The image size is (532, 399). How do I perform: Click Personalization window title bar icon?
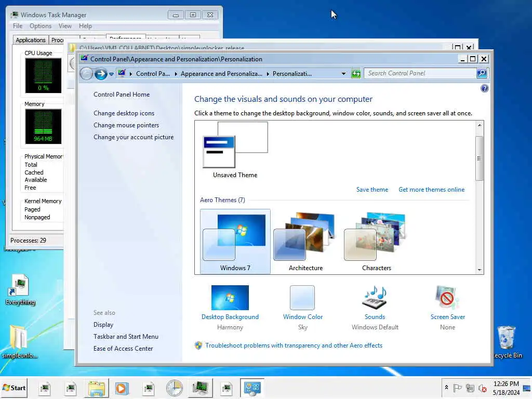84,58
